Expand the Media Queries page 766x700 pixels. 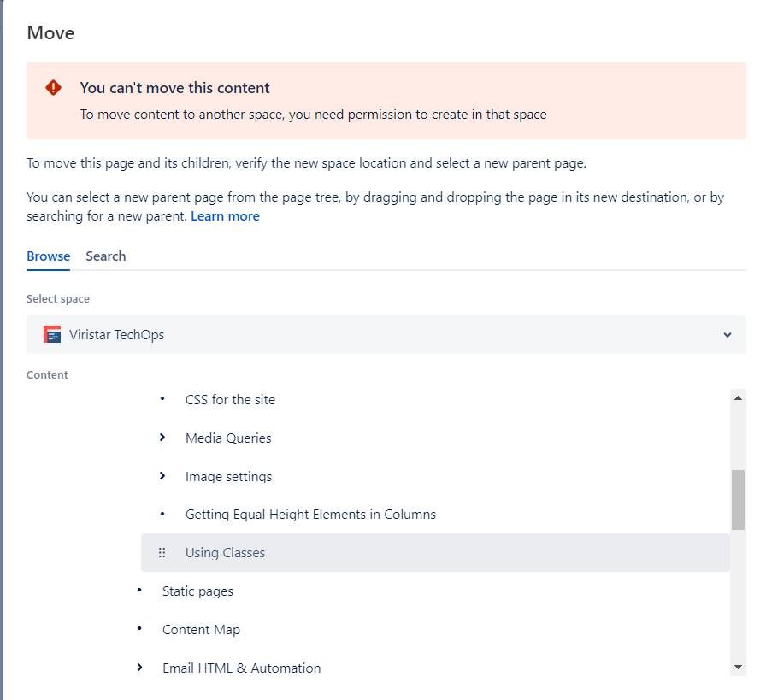162,438
